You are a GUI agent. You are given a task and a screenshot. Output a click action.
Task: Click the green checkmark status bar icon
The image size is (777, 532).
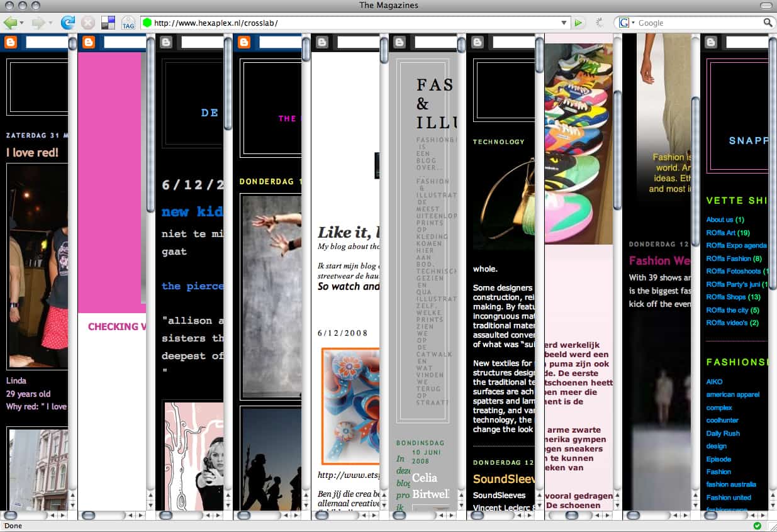757,526
